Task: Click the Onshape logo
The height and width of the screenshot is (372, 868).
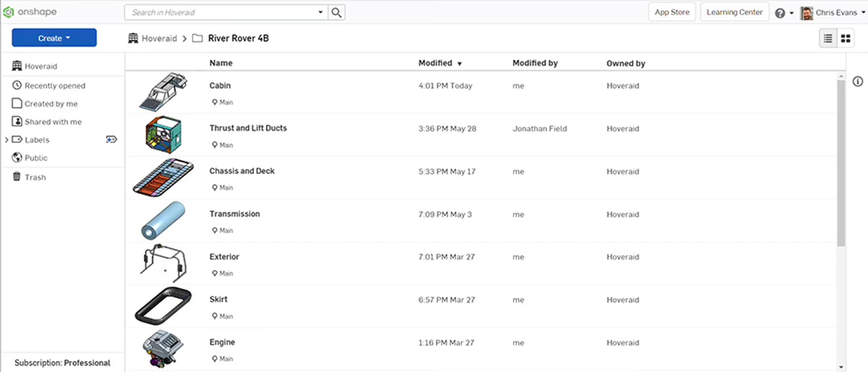Action: [30, 12]
